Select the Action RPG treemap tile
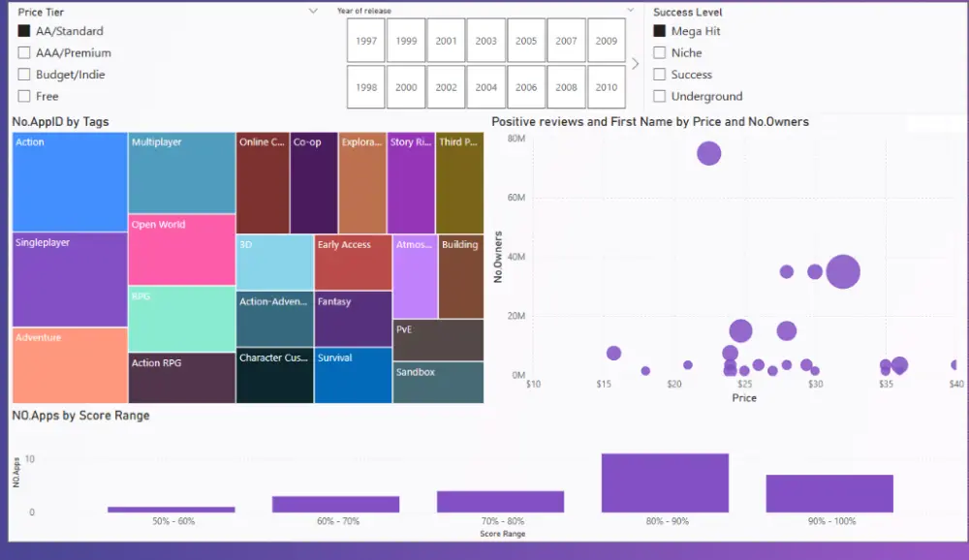Image resolution: width=969 pixels, height=560 pixels. click(182, 378)
